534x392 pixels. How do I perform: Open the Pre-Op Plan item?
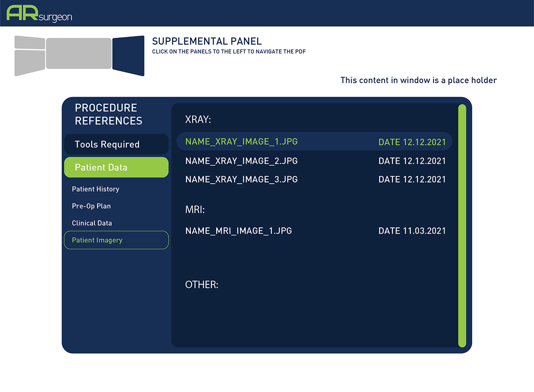click(x=91, y=206)
